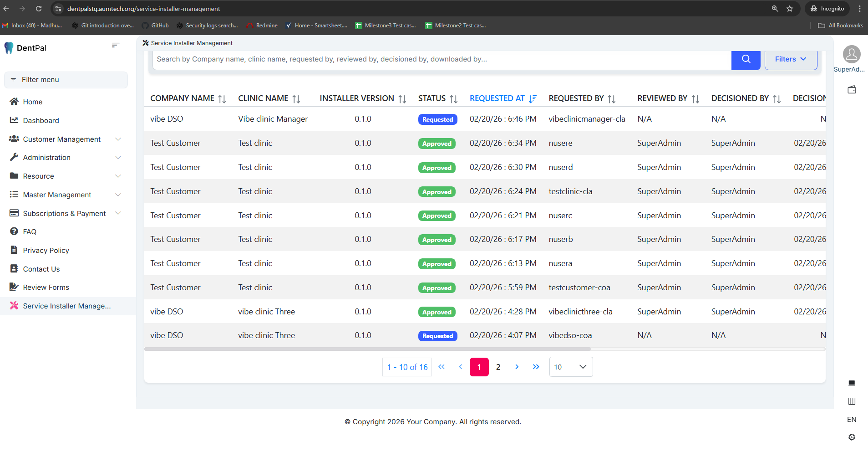This screenshot has width=868, height=452.
Task: Click the EN language switcher
Action: point(851,419)
